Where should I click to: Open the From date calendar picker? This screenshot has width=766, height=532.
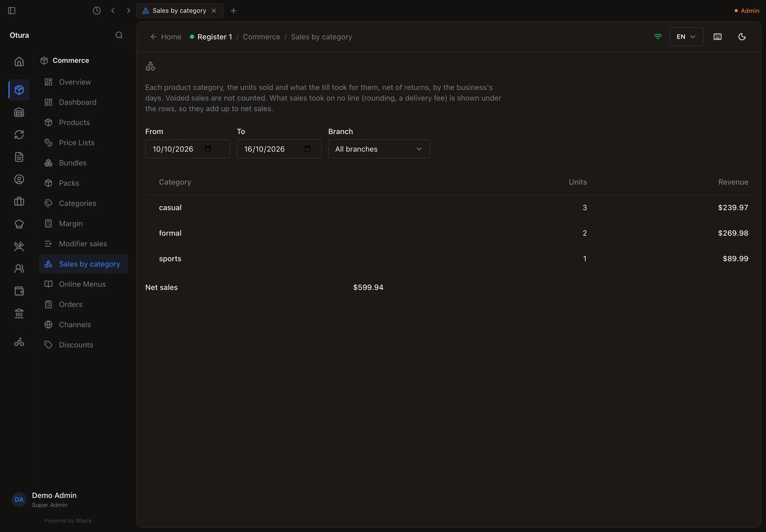(x=208, y=149)
